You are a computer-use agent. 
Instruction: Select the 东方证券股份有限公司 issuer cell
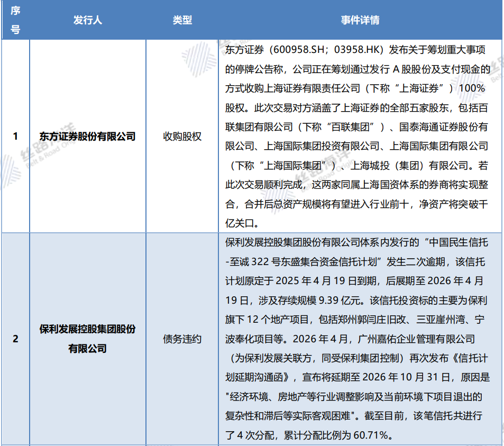87,136
